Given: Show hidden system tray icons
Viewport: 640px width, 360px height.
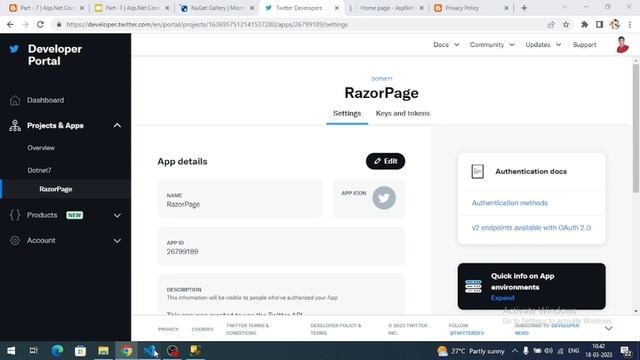Looking at the screenshot, I should pos(514,351).
